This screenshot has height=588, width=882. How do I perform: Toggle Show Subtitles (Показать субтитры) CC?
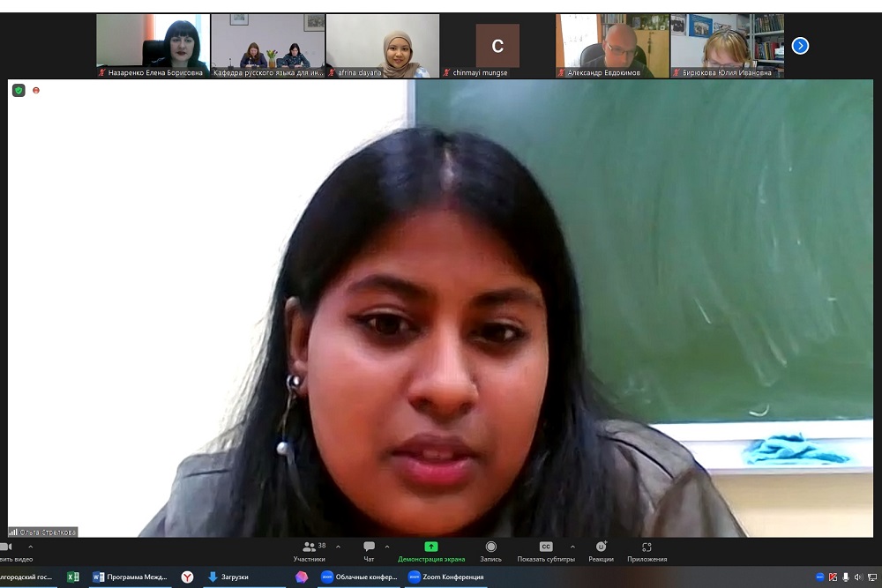click(545, 550)
